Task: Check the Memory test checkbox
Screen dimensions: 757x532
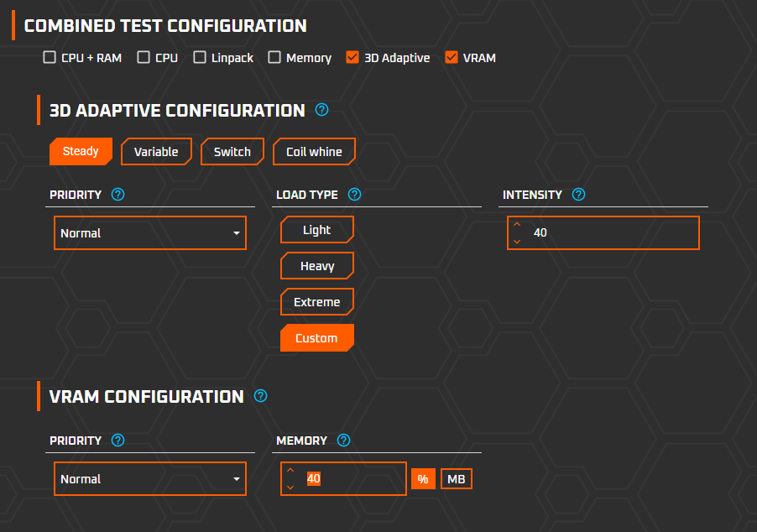Action: [x=274, y=57]
